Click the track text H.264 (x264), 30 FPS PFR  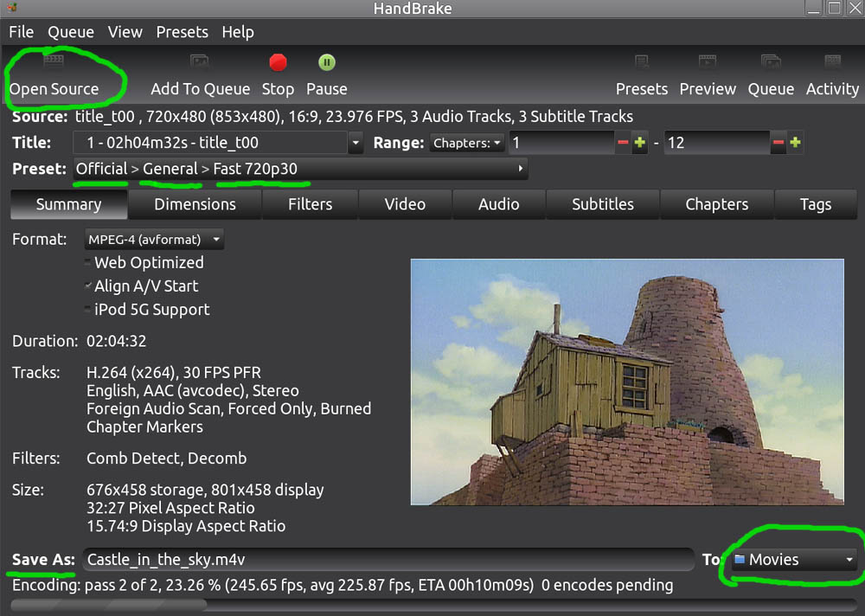174,373
